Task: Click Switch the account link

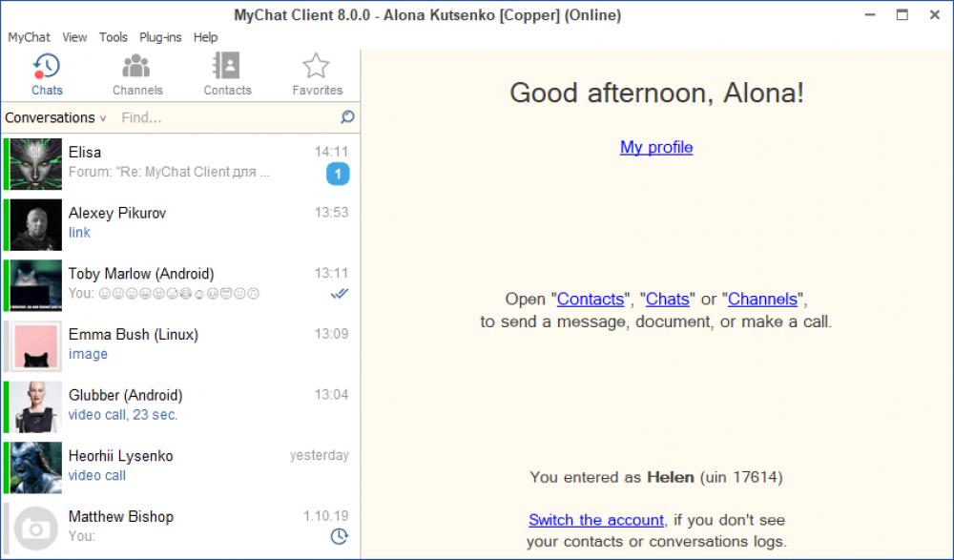Action: (595, 520)
